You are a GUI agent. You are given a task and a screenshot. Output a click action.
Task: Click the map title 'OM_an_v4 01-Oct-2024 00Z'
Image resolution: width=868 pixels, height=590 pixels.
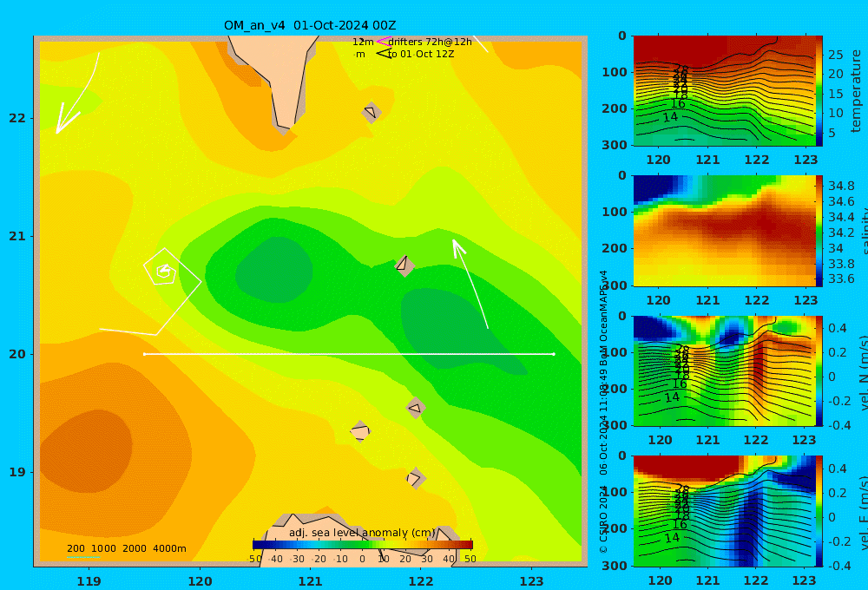[x=310, y=25]
